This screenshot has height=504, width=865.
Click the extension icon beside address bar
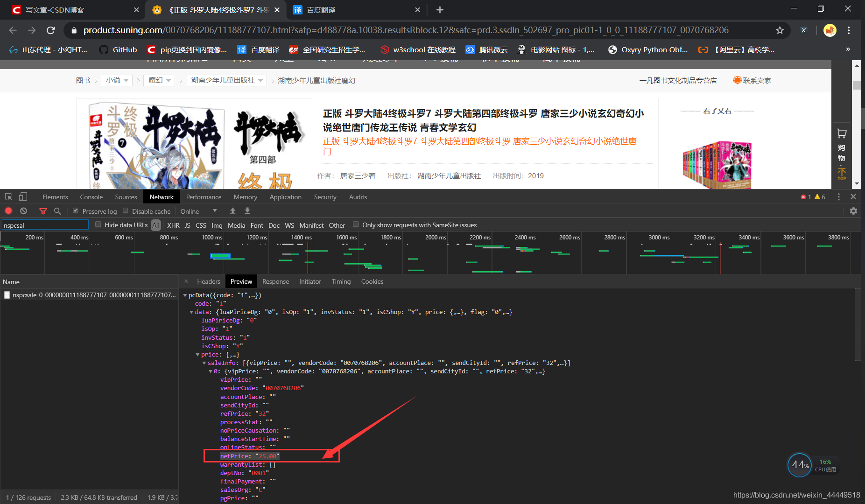point(803,30)
